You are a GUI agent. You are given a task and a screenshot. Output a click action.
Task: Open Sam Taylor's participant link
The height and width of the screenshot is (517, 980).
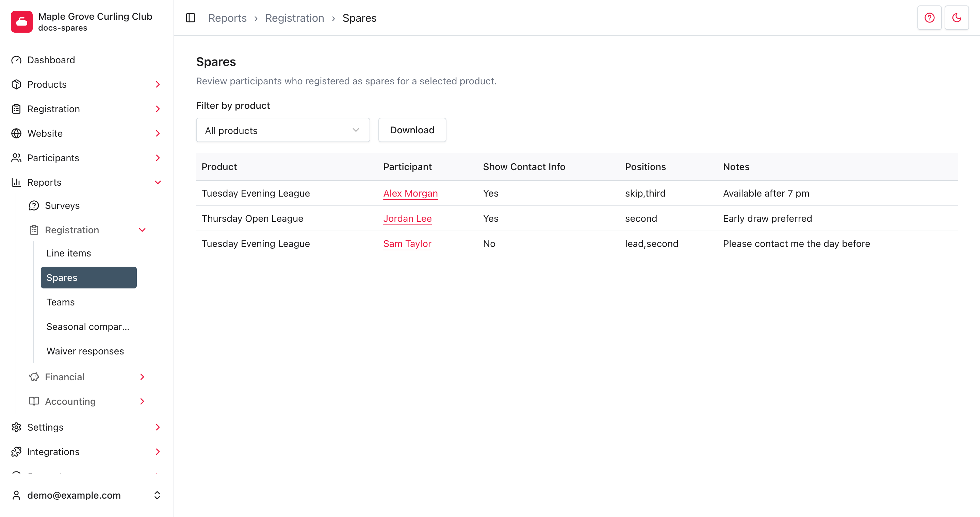407,244
